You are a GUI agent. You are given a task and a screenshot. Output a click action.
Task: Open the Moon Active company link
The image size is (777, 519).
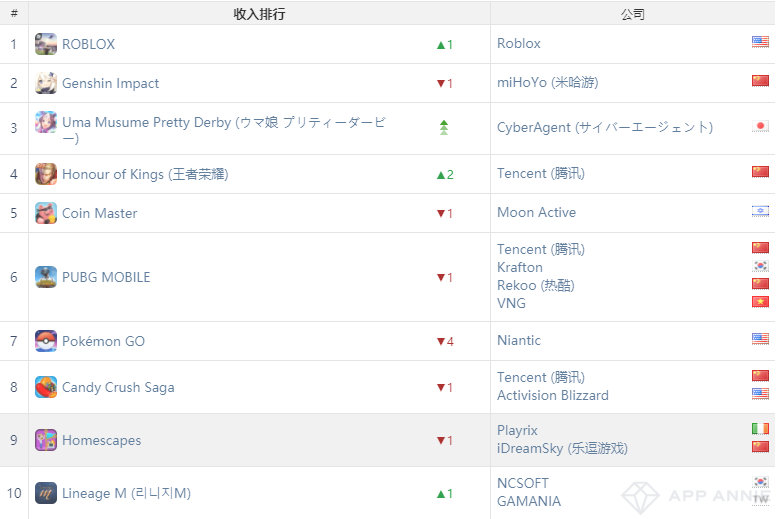536,212
